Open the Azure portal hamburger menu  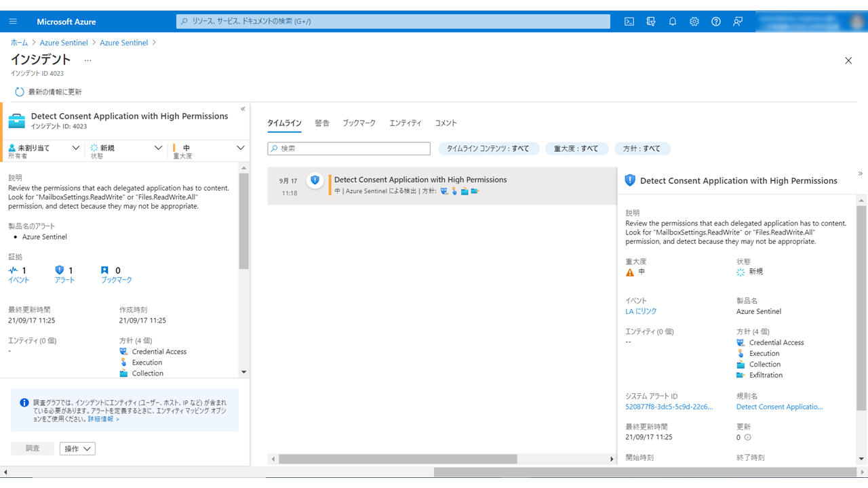[13, 22]
